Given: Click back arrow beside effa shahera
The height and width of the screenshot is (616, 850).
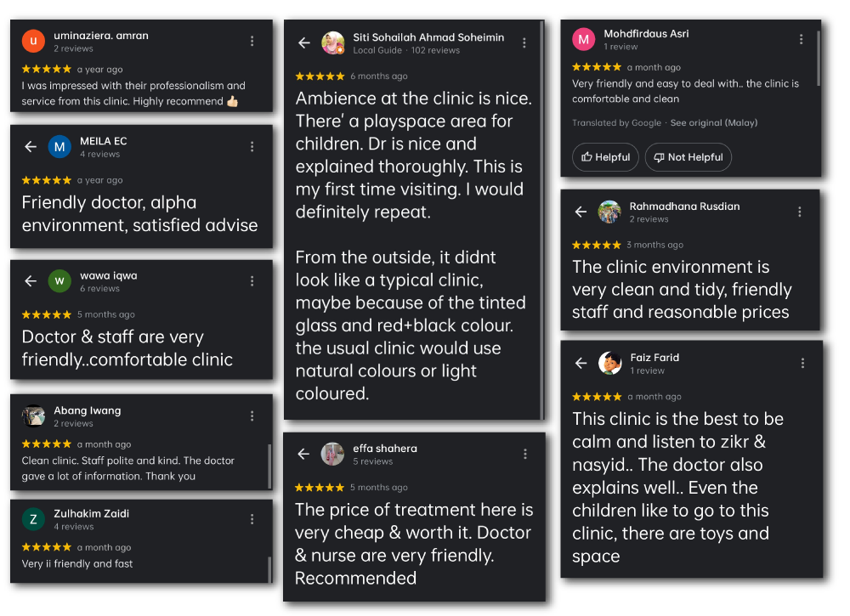Looking at the screenshot, I should [x=303, y=455].
